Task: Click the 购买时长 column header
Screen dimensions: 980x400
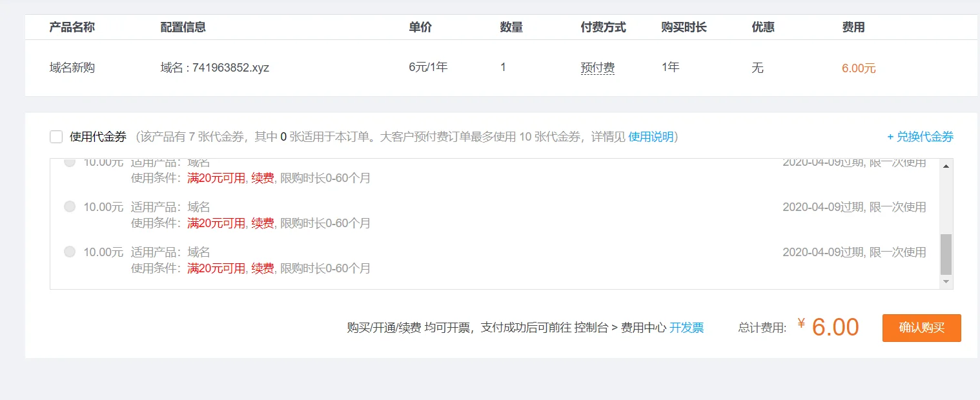Action: click(x=684, y=27)
